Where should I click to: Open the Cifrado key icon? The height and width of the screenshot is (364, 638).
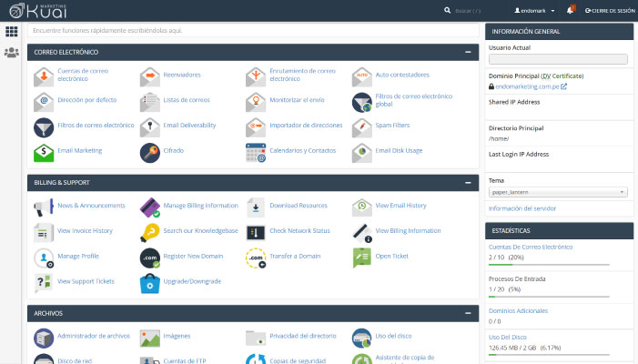coord(150,151)
